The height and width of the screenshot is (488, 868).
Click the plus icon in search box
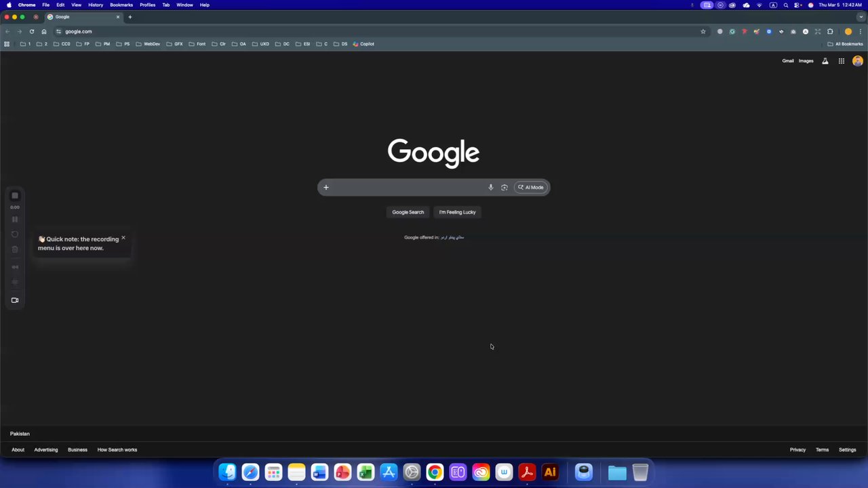coord(325,187)
